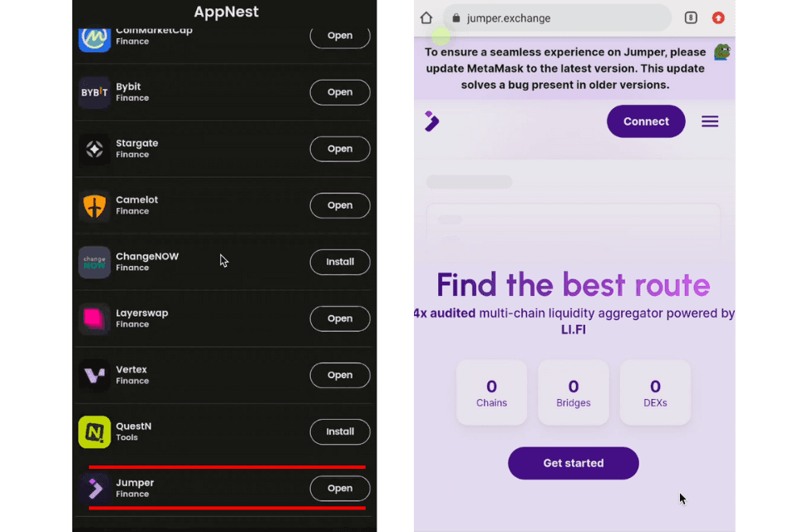The height and width of the screenshot is (532, 798).
Task: Open the browser tabs counter
Action: pyautogui.click(x=690, y=17)
